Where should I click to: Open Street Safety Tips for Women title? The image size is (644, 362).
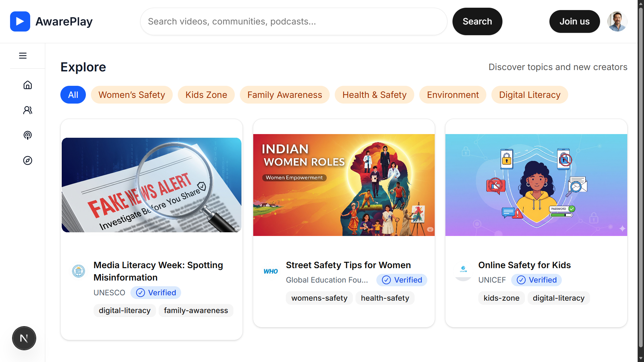[x=348, y=265]
